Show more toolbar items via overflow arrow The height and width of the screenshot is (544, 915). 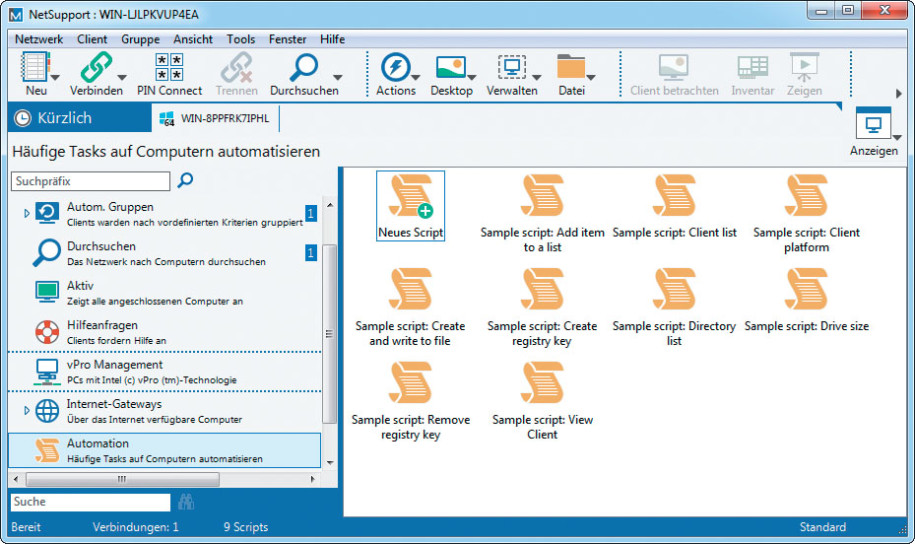[x=899, y=93]
